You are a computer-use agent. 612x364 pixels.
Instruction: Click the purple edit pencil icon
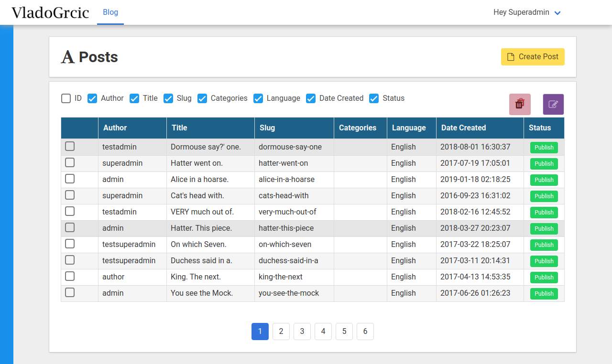(553, 104)
